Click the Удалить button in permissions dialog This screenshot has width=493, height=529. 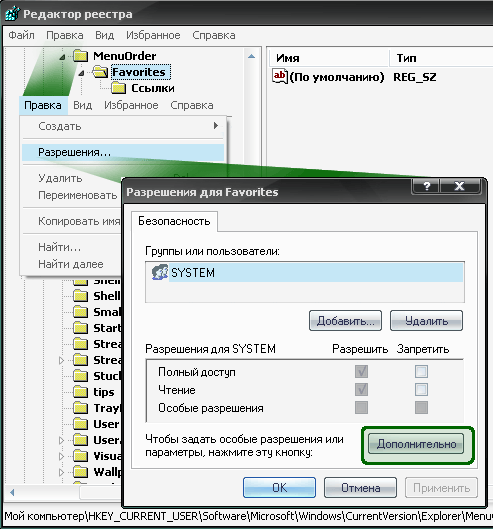pyautogui.click(x=427, y=321)
